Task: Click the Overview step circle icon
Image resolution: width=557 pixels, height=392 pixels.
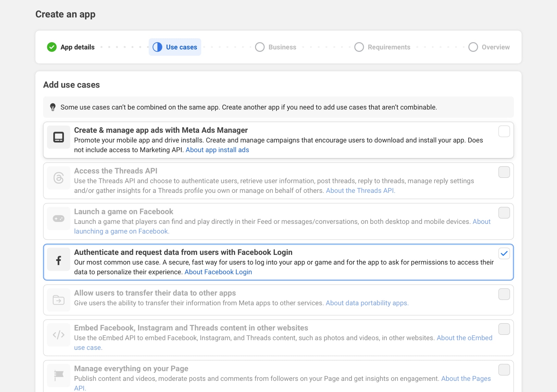Action: [x=473, y=47]
